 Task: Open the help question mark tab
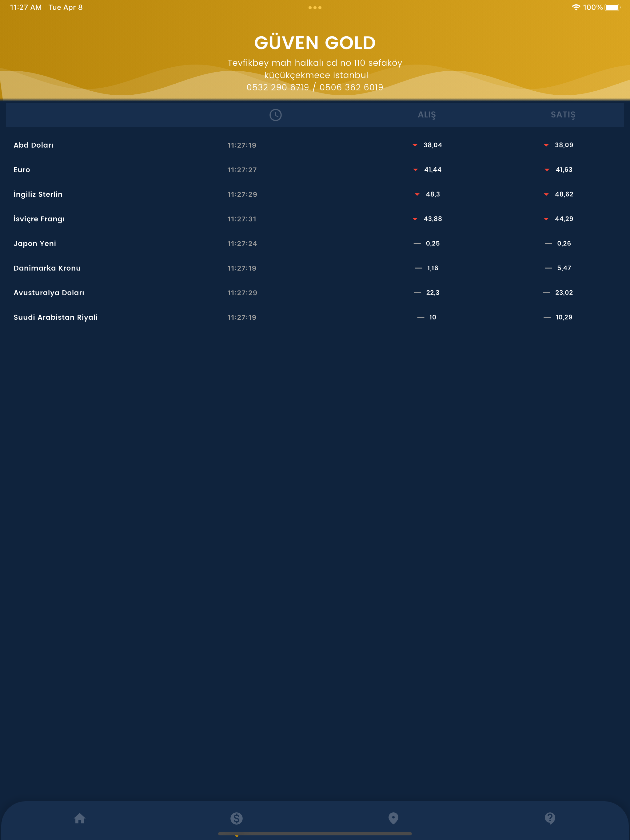click(550, 818)
